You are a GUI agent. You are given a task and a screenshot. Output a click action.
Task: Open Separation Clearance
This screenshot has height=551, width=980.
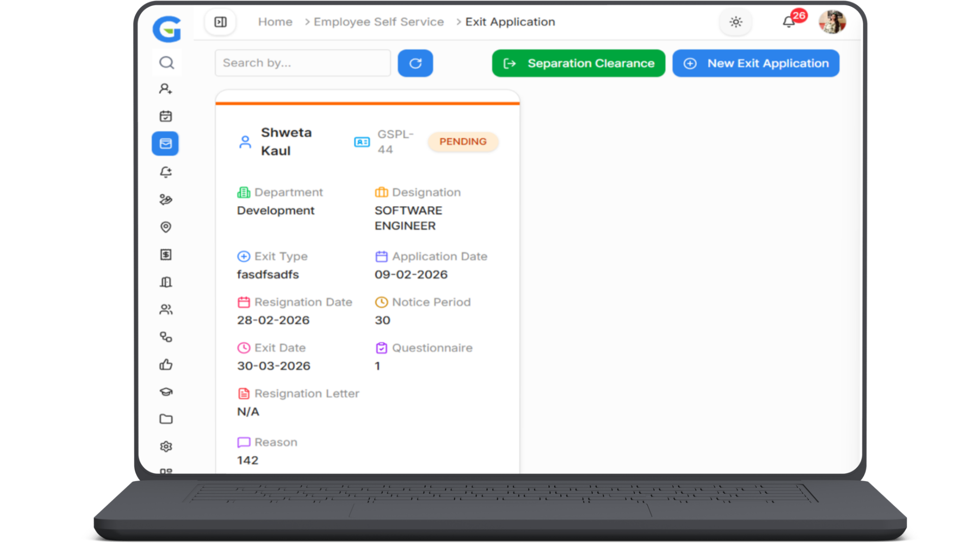point(578,63)
